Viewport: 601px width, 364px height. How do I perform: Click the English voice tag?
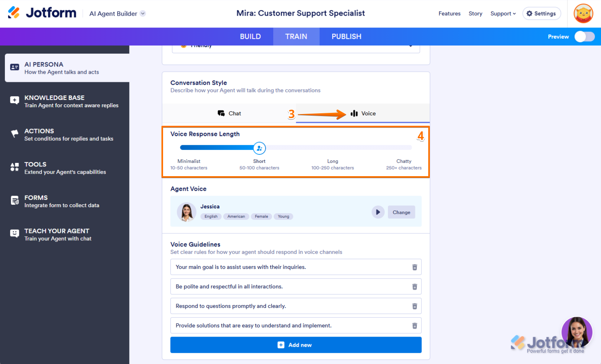pyautogui.click(x=211, y=216)
